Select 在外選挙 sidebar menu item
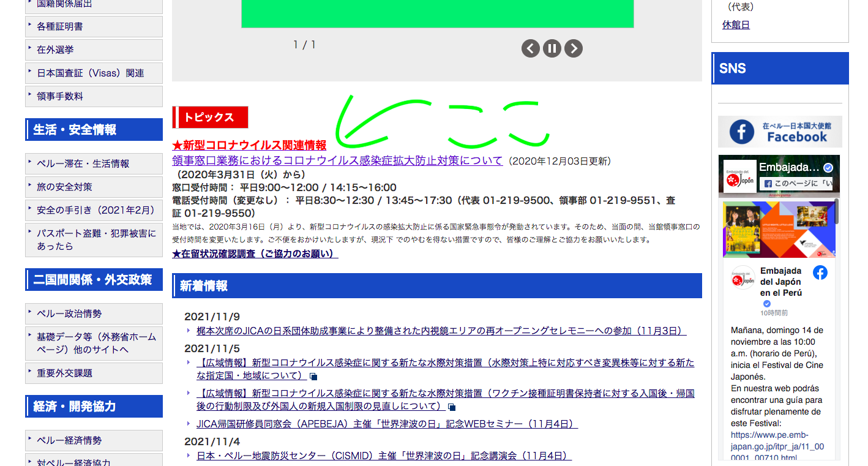868x466 pixels. click(x=55, y=50)
